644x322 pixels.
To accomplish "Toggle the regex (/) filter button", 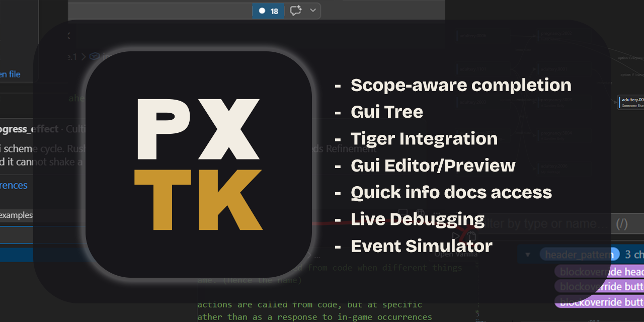I will tap(622, 224).
